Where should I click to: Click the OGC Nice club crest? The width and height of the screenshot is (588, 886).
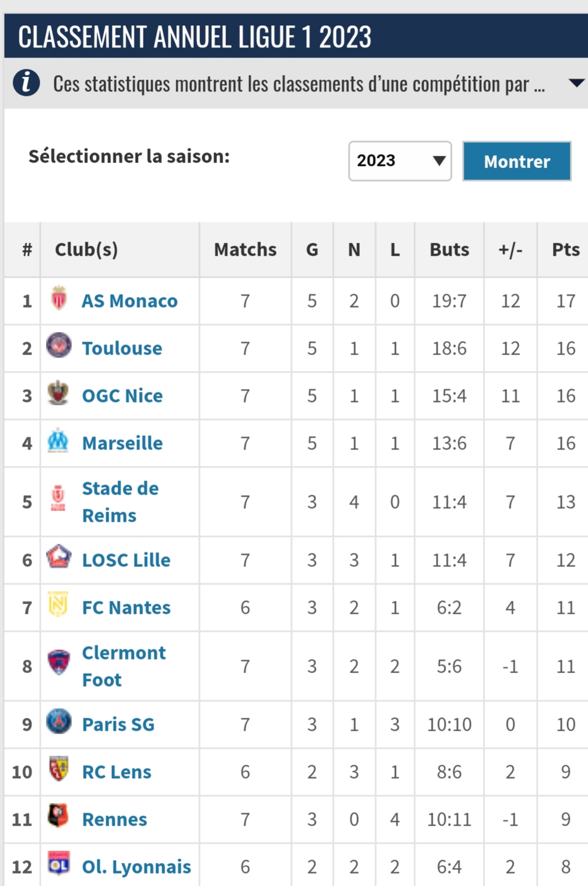coord(59,393)
